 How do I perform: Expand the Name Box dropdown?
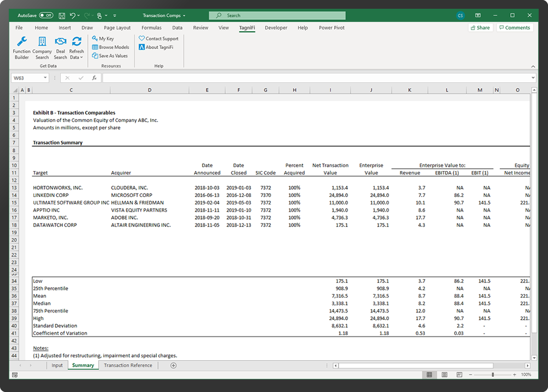(x=45, y=78)
